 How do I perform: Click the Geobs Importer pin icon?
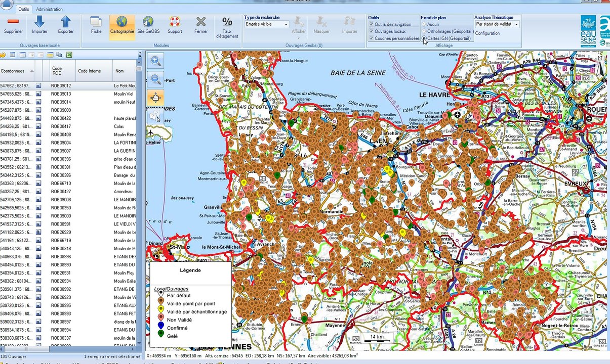point(350,21)
